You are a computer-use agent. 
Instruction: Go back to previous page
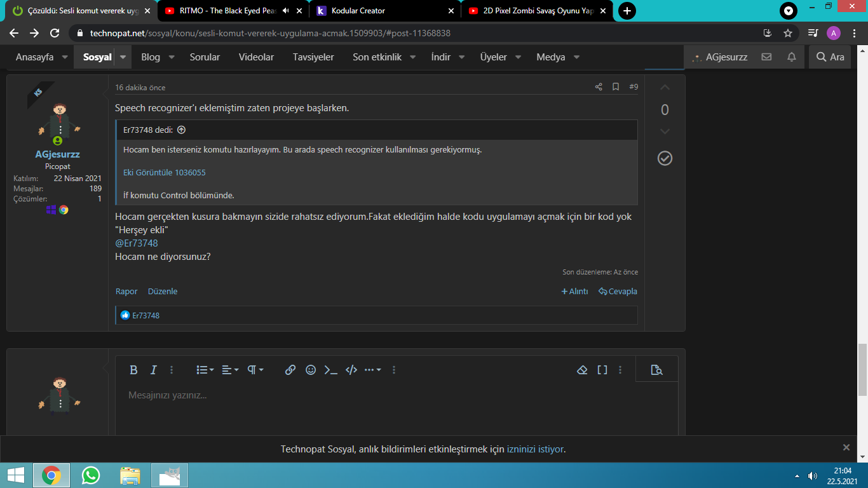pyautogui.click(x=14, y=33)
